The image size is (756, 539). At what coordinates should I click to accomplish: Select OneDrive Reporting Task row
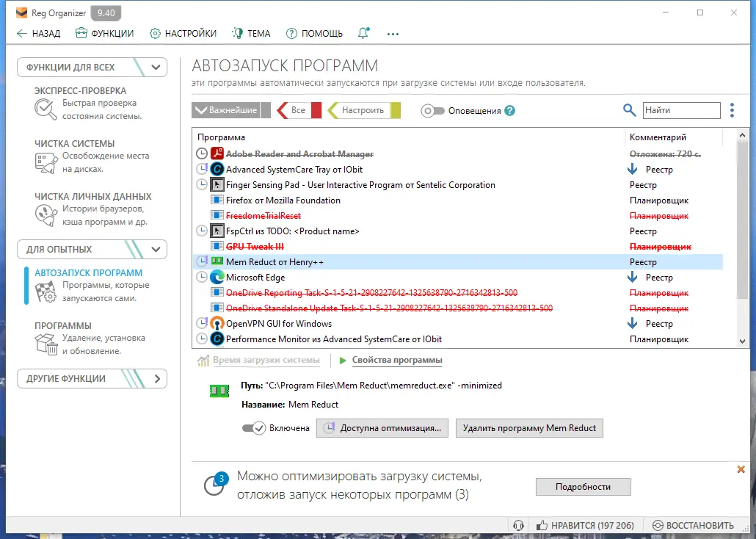[x=457, y=292]
